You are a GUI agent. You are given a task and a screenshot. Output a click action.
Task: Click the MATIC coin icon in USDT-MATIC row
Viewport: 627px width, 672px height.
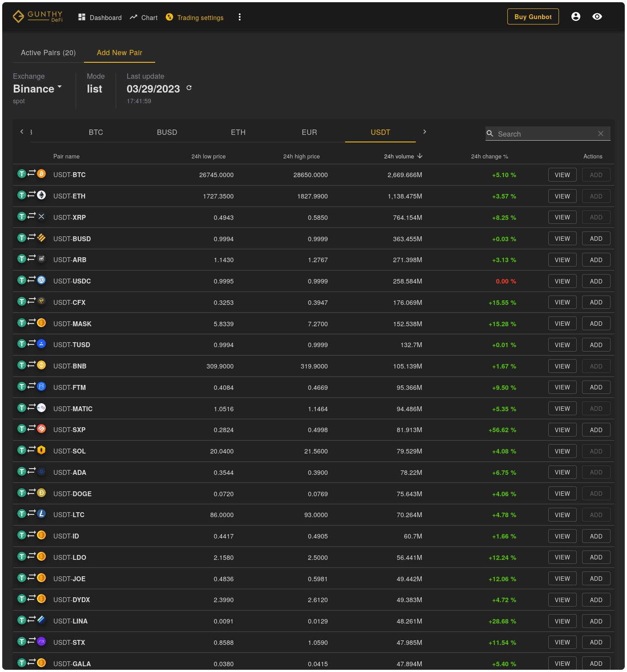point(41,408)
